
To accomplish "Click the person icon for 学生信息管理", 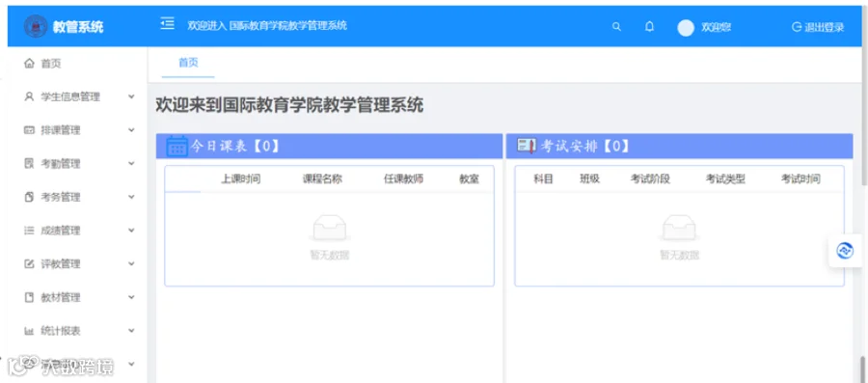I will [x=29, y=96].
